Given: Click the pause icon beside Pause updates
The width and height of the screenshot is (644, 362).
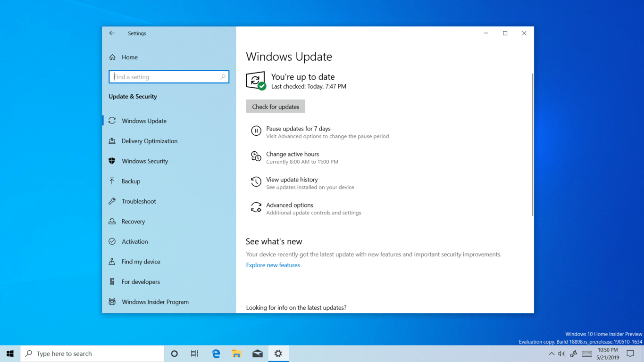Looking at the screenshot, I should click(x=256, y=131).
